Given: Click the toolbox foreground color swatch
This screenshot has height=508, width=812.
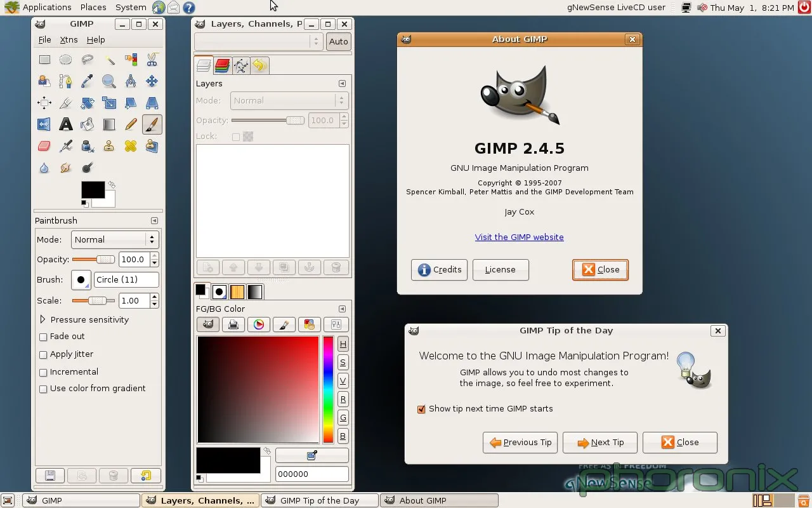Looking at the screenshot, I should (93, 190).
